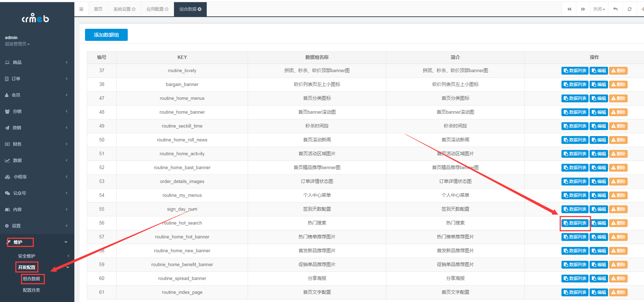The width and height of the screenshot is (644, 302).
Task: Select the 组合数据 tab
Action: pos(190,9)
